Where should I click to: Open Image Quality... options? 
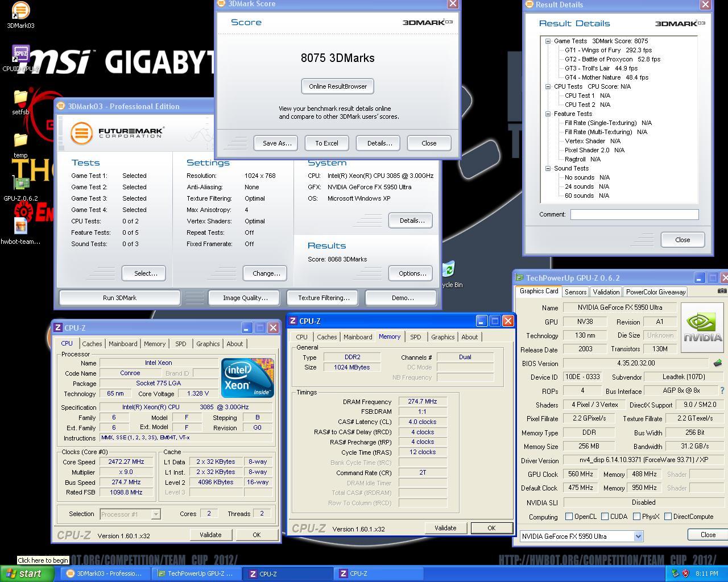(x=245, y=298)
